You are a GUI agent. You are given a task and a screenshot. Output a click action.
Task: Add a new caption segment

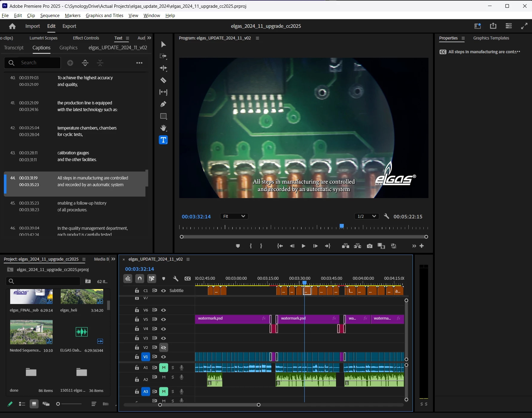(70, 63)
